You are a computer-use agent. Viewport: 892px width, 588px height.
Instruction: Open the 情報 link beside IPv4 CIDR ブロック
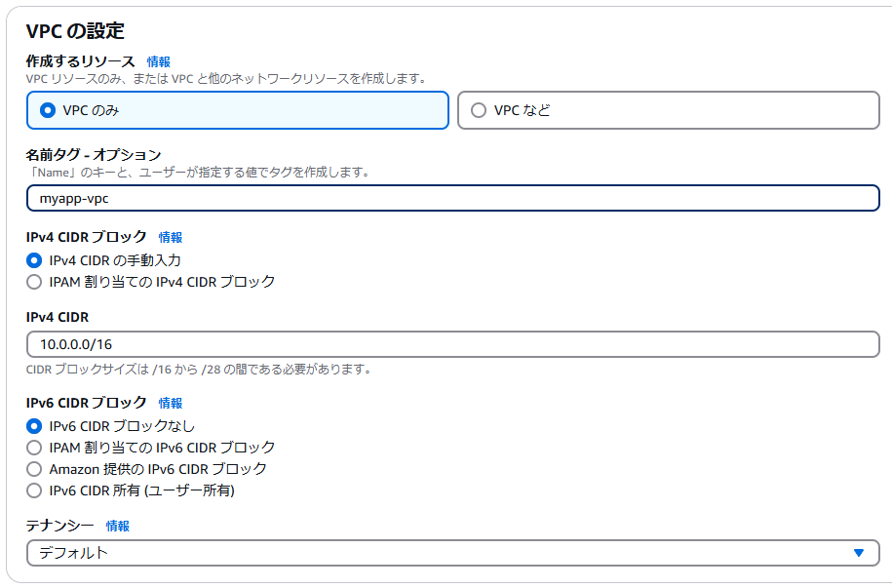click(x=171, y=237)
